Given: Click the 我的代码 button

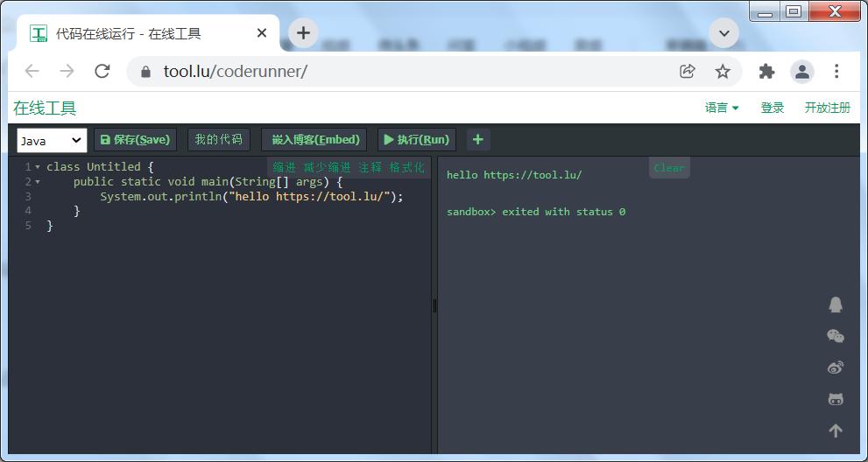Looking at the screenshot, I should tap(219, 139).
